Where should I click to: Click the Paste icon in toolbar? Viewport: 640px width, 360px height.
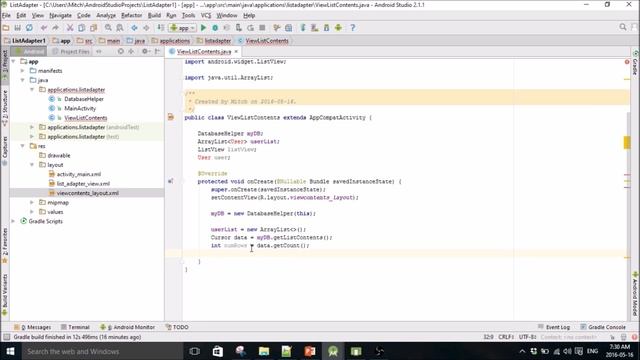pos(93,28)
